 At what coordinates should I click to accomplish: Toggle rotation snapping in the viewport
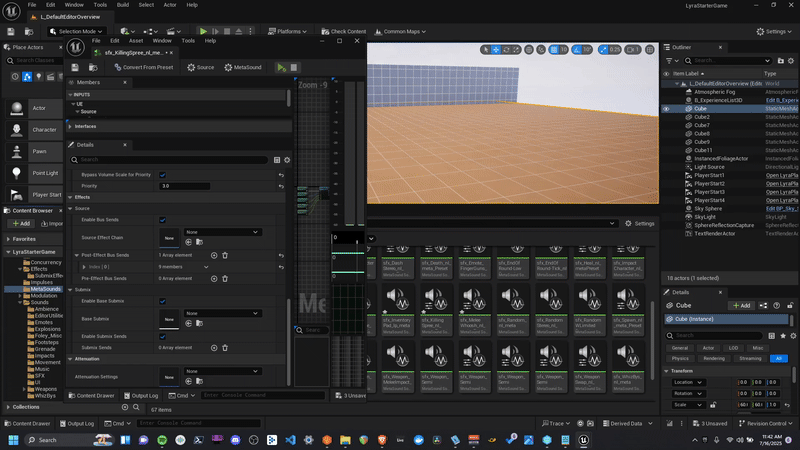(x=577, y=50)
